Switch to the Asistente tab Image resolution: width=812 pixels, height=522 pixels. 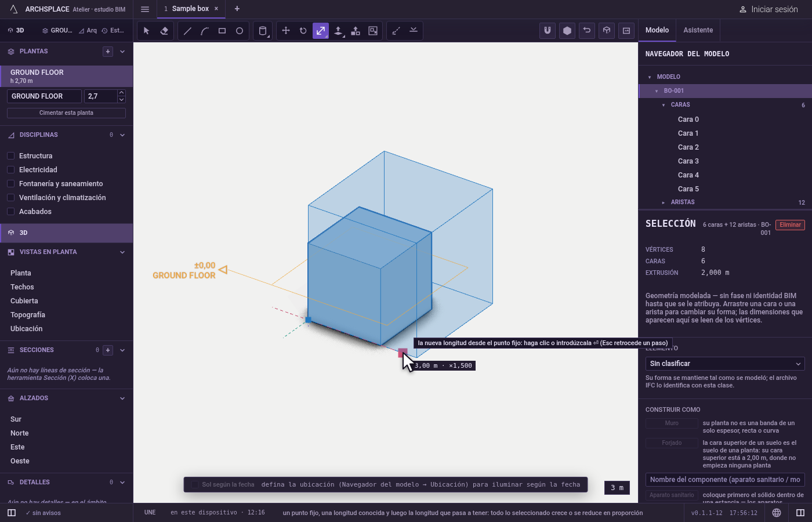[698, 30]
